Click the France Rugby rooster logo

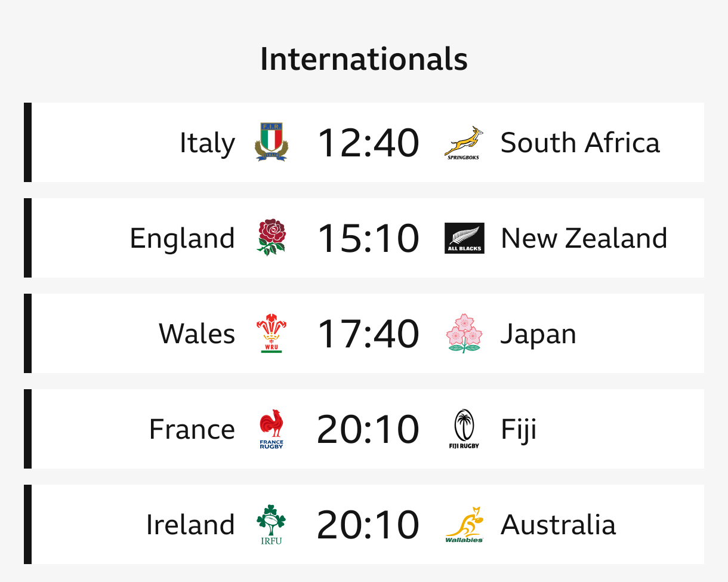272,429
